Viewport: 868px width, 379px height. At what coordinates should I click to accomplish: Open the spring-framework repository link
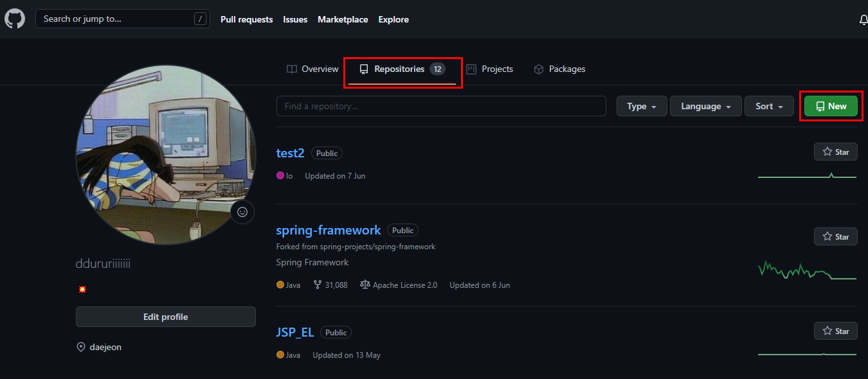[329, 230]
